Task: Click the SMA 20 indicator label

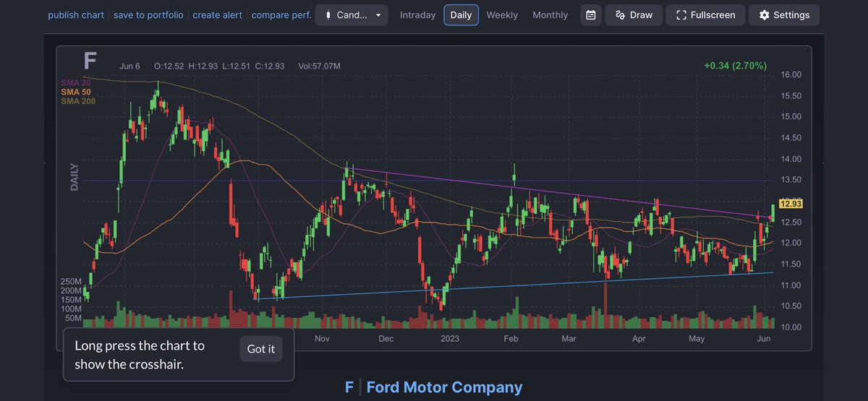Action: (76, 84)
